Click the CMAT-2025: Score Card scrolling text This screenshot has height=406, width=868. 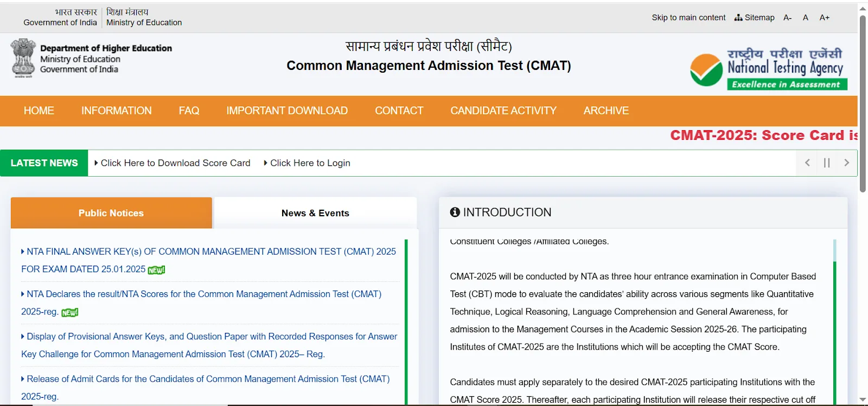point(763,135)
